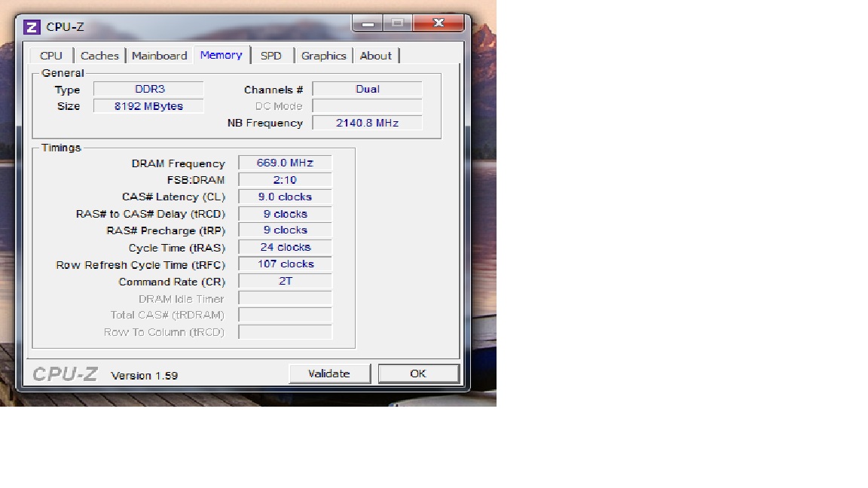Click the 'Channels #' label
The image size is (868, 488).
274,90
